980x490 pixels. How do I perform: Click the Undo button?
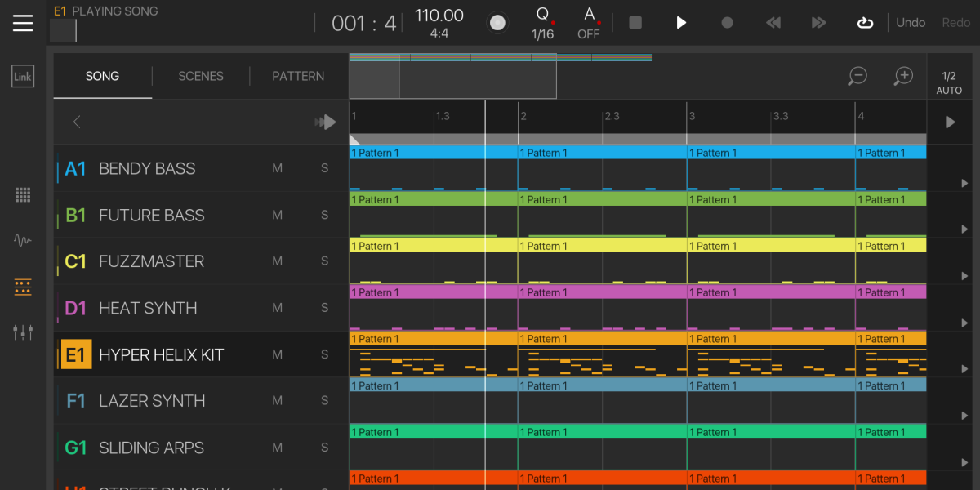click(x=911, y=23)
